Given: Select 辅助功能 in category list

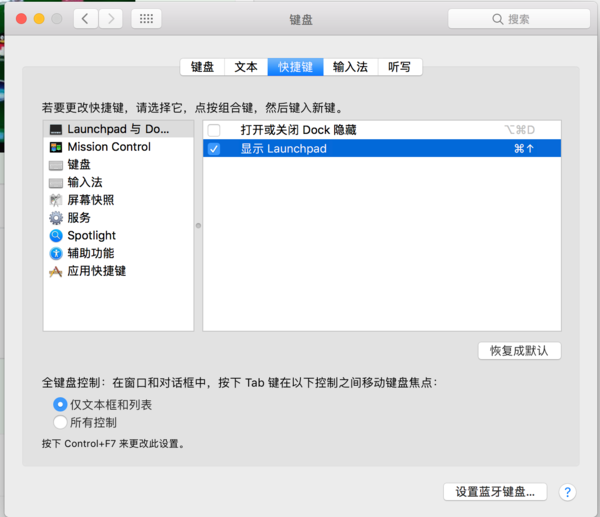Looking at the screenshot, I should point(119,253).
